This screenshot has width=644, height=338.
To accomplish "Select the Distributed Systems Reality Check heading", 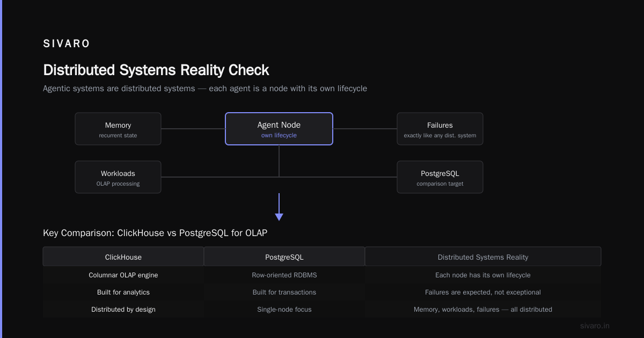I will pos(156,70).
